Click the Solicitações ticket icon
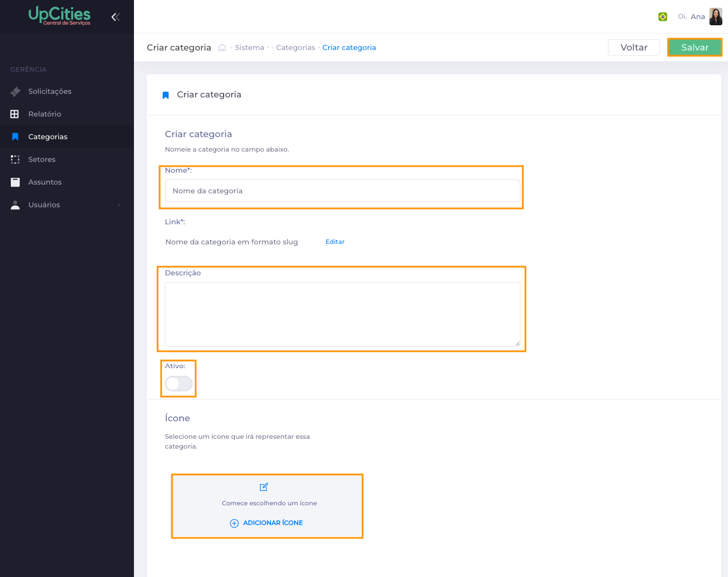This screenshot has height=577, width=728. point(15,91)
